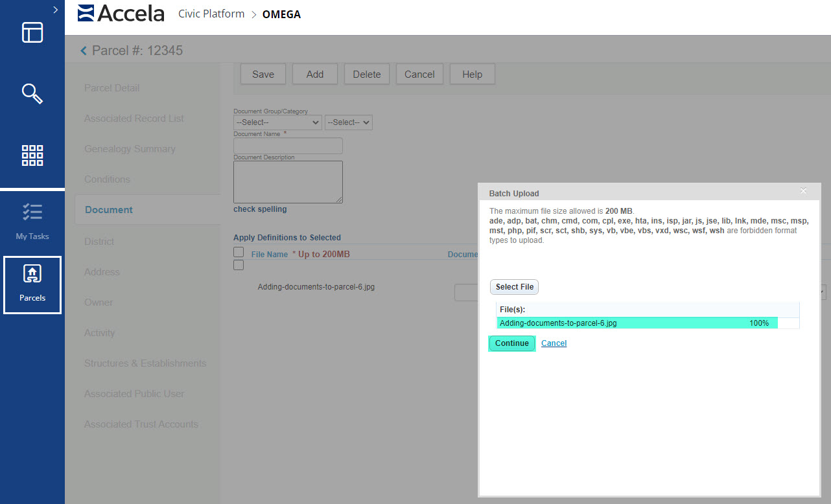Click the Select File button
Image resolution: width=831 pixels, height=504 pixels.
(x=514, y=287)
